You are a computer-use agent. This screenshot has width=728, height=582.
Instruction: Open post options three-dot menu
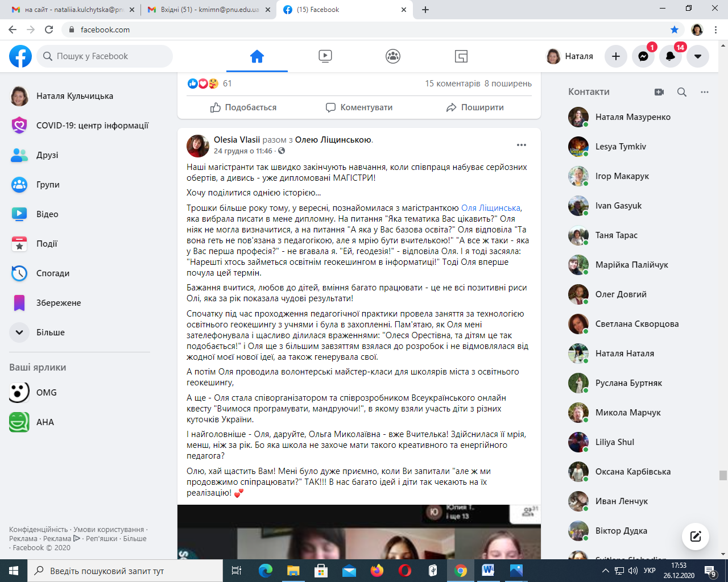point(522,145)
